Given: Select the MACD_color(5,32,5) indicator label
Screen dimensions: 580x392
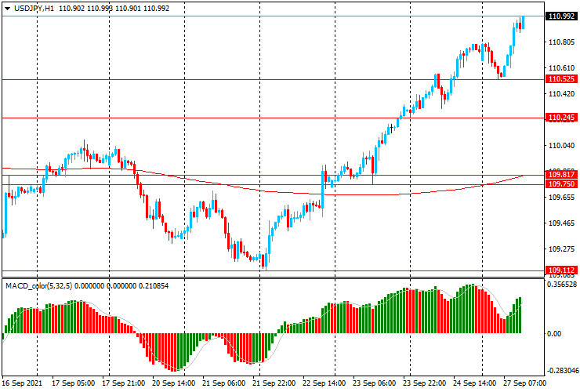Looking at the screenshot, I should pos(39,285).
